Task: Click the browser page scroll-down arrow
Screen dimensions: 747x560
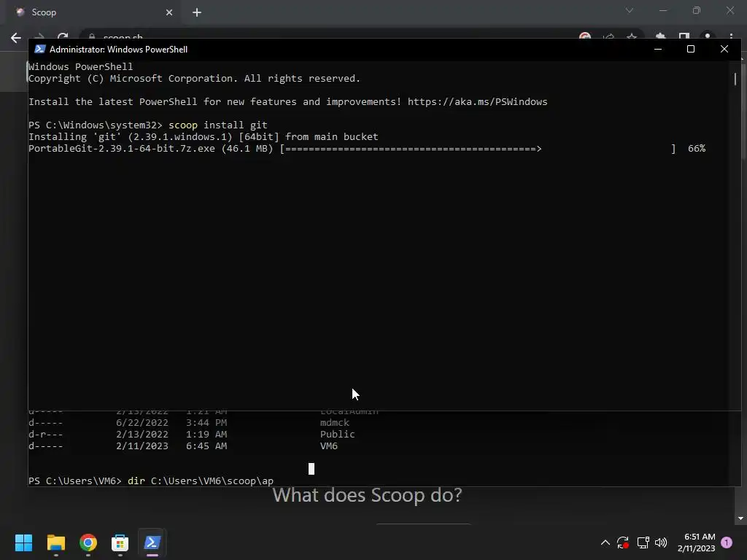Action: pos(740,518)
